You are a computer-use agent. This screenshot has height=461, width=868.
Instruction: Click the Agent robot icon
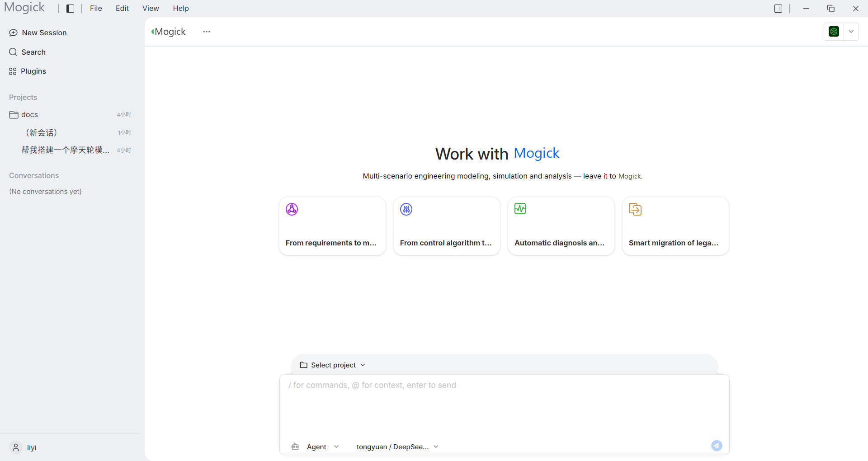296,447
